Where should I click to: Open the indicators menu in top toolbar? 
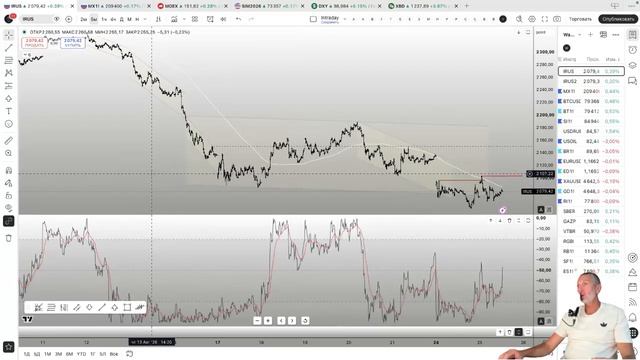tap(174, 19)
